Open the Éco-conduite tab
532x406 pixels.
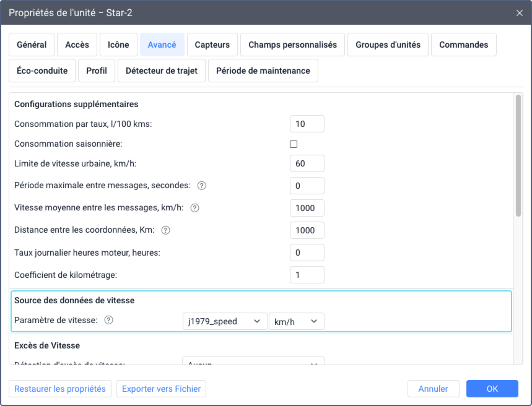tap(42, 71)
